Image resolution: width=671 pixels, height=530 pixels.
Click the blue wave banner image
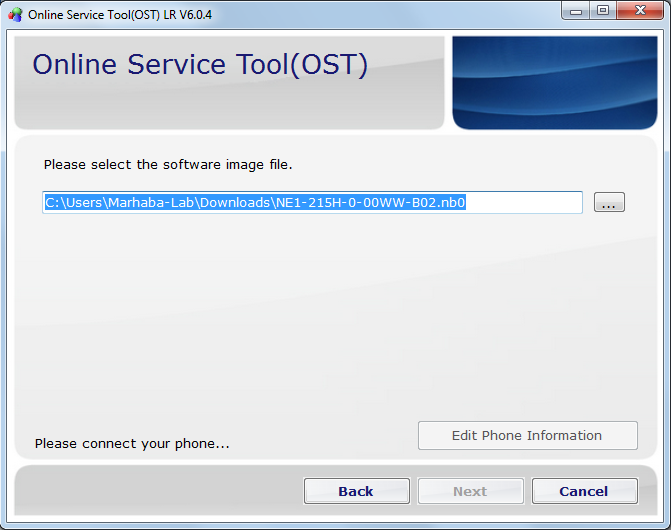coord(555,83)
